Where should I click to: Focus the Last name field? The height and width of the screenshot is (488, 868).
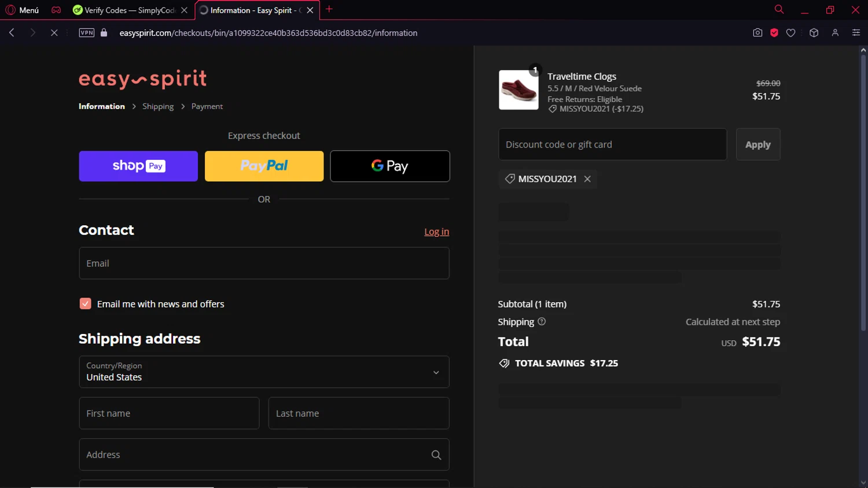click(359, 413)
